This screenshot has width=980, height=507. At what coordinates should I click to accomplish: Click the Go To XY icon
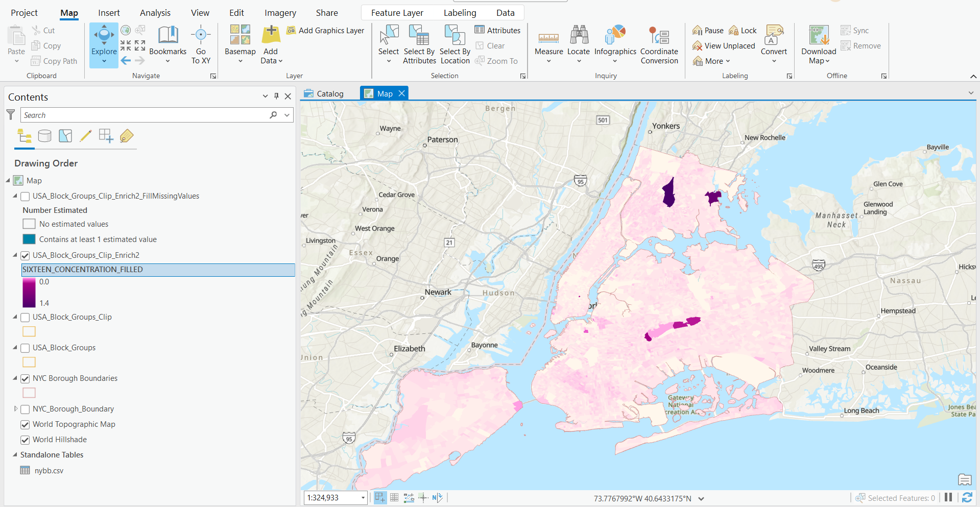tap(201, 35)
